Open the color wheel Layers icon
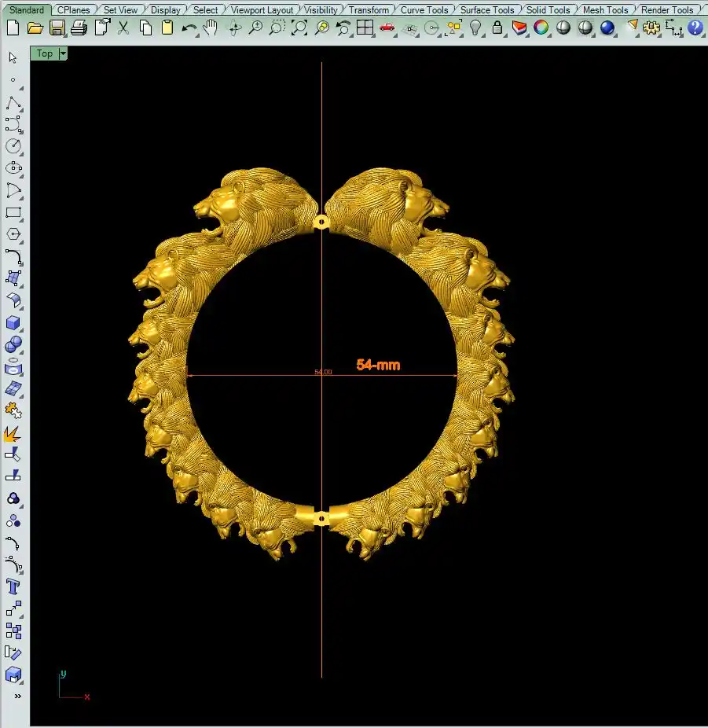708x728 pixels. click(541, 28)
